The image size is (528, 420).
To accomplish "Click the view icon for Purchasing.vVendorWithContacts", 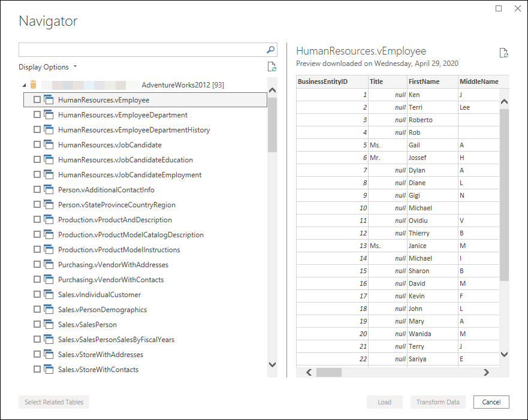I will pos(49,279).
